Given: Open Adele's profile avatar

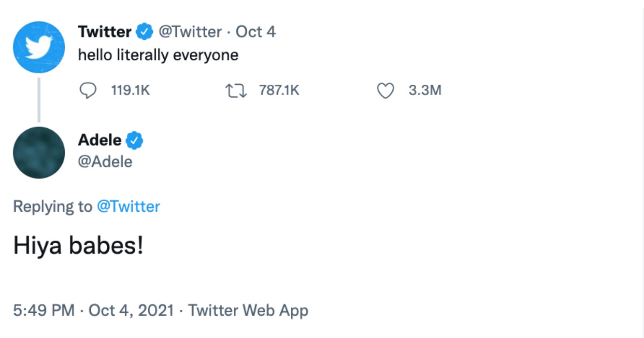Looking at the screenshot, I should point(39,153).
